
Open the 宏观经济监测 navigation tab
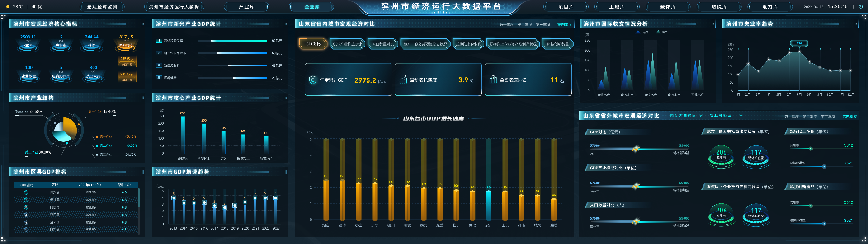pos(102,7)
